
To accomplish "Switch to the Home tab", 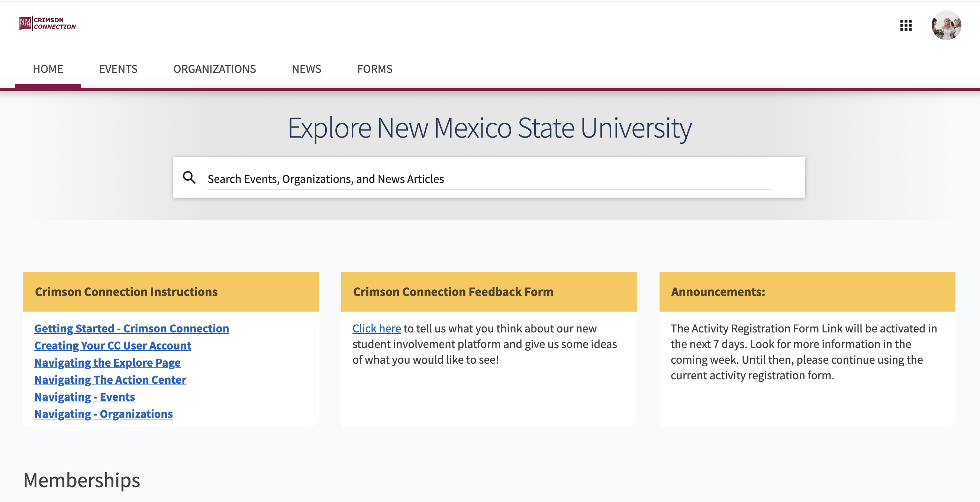I will (48, 69).
